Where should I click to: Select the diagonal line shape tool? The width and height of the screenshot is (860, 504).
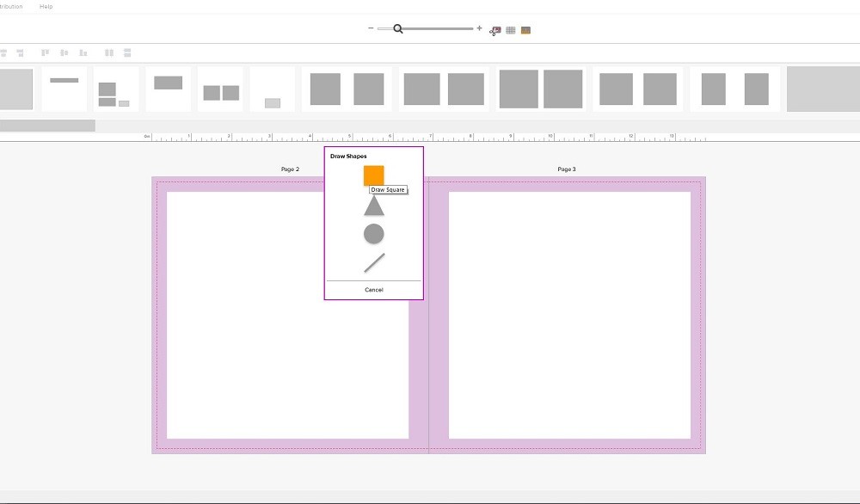pos(374,262)
